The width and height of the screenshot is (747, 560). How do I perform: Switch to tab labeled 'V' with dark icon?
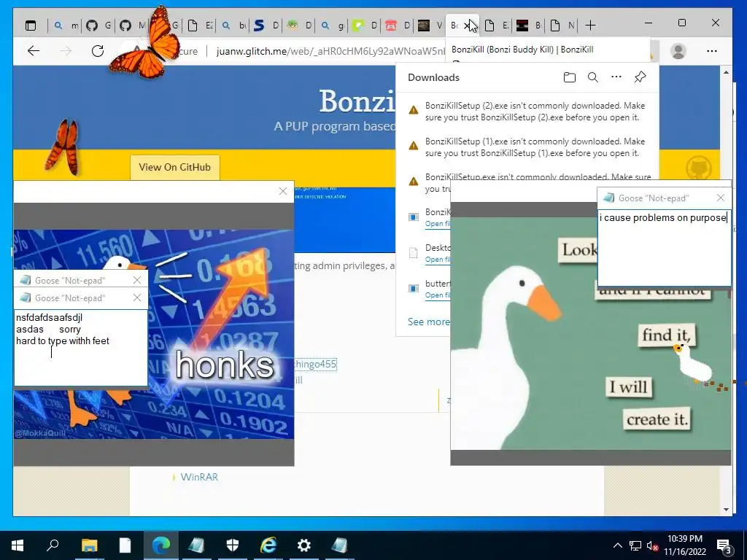pyautogui.click(x=430, y=26)
